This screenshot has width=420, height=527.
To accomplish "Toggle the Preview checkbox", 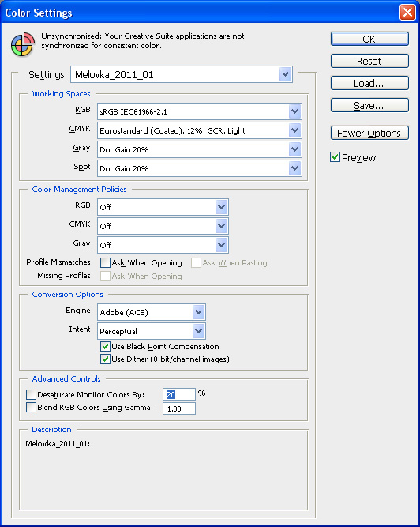I will pos(335,157).
